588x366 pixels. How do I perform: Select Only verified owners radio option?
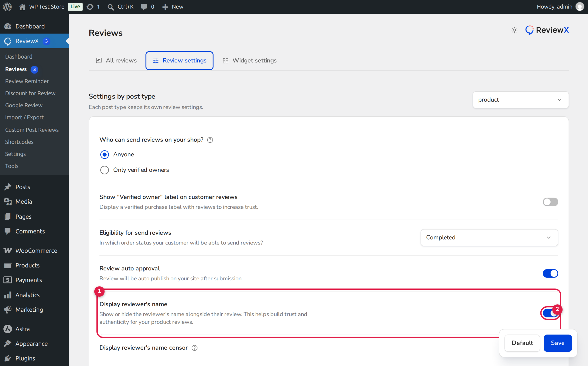click(105, 170)
